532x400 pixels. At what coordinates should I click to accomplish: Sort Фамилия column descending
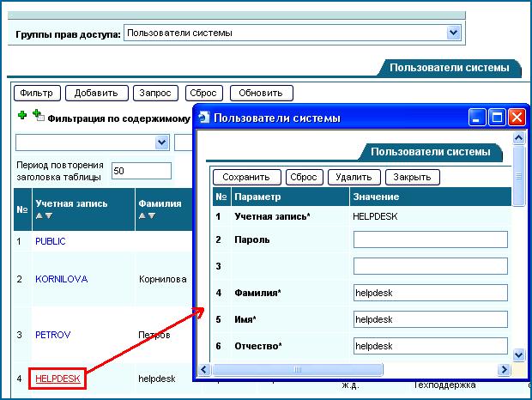click(152, 215)
